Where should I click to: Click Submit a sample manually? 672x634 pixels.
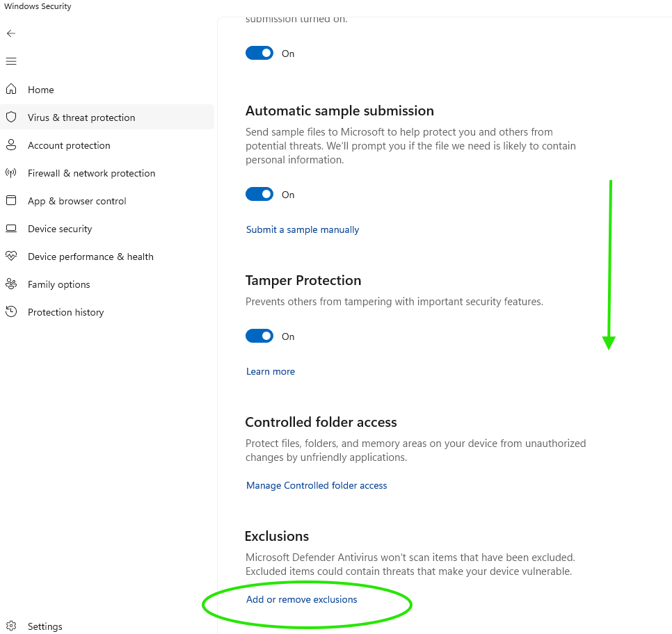[x=302, y=229]
